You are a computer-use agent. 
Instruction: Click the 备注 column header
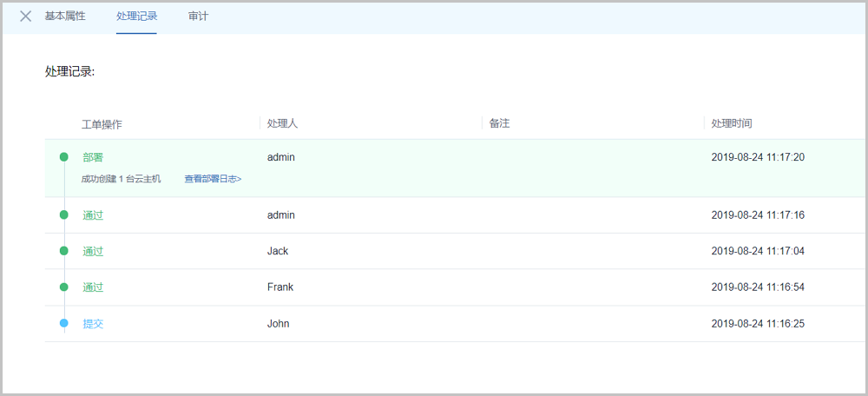click(499, 124)
